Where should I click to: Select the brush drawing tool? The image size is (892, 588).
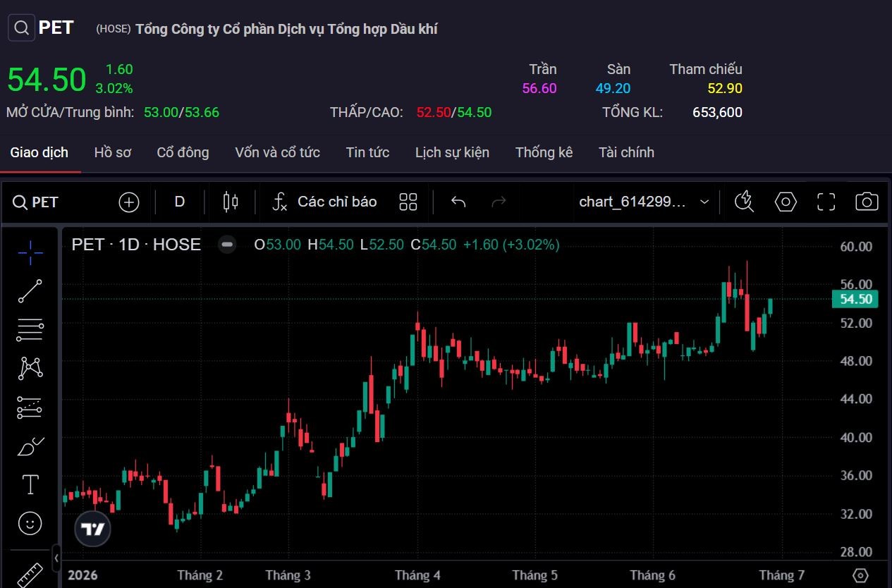(30, 446)
